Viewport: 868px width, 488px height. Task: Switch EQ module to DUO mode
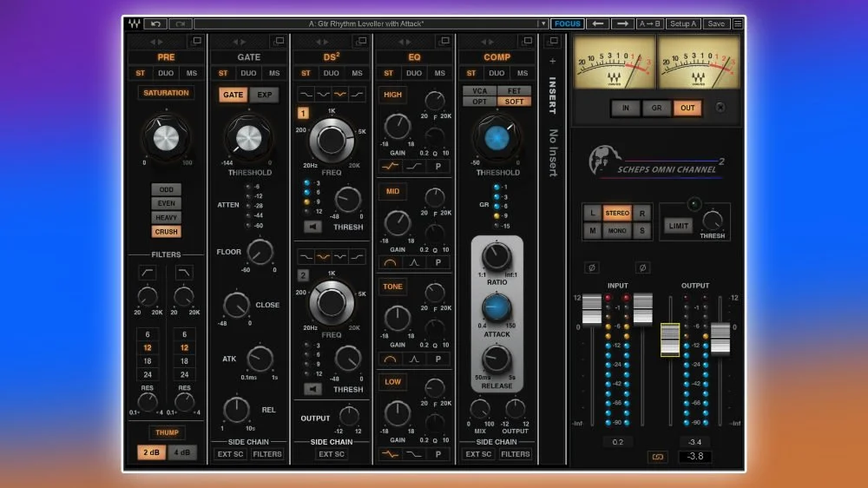click(x=413, y=73)
